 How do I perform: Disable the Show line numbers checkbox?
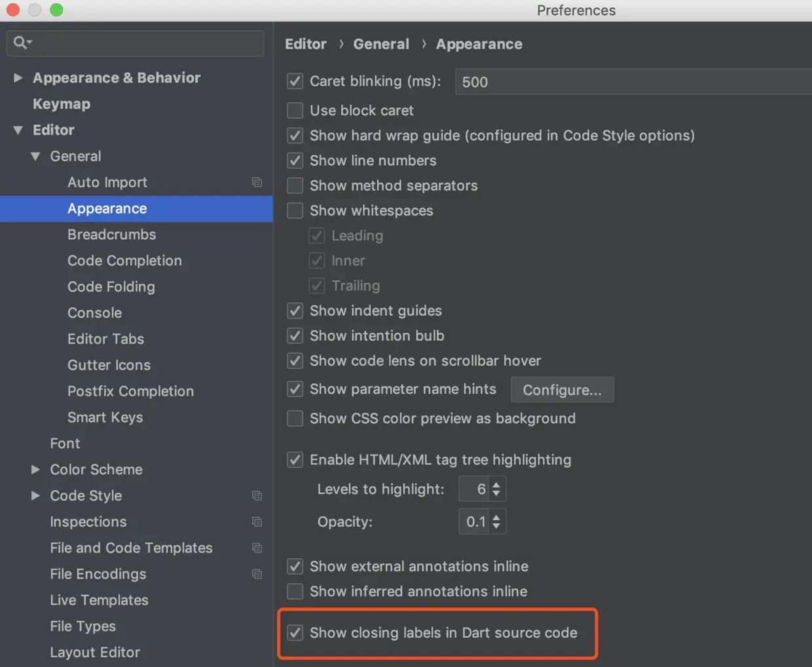[x=295, y=161]
